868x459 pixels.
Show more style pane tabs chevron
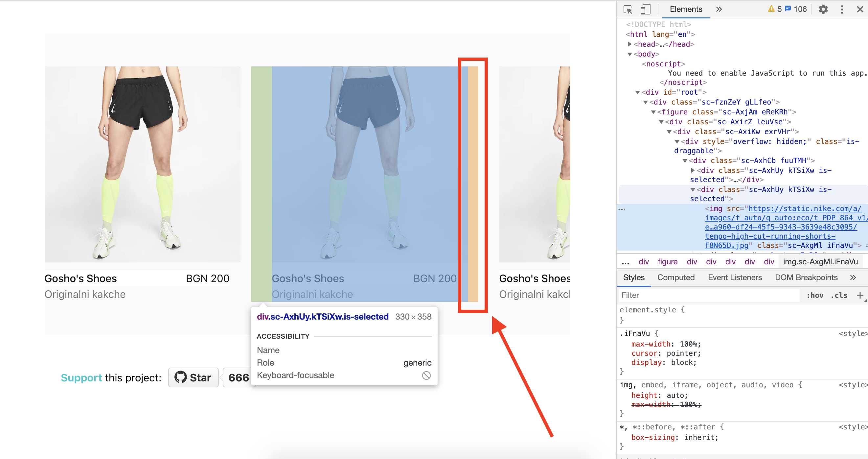(853, 277)
